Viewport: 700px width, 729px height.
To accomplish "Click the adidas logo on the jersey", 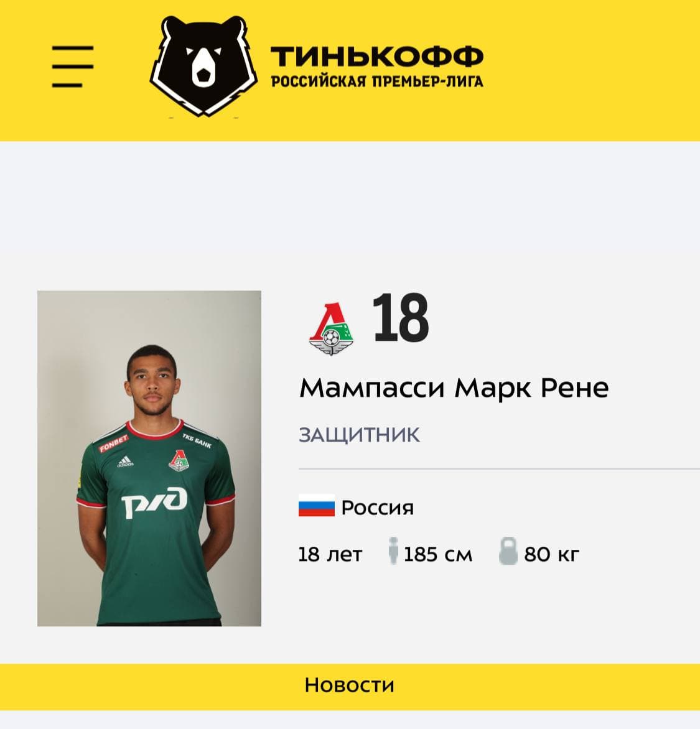I will pos(125,462).
